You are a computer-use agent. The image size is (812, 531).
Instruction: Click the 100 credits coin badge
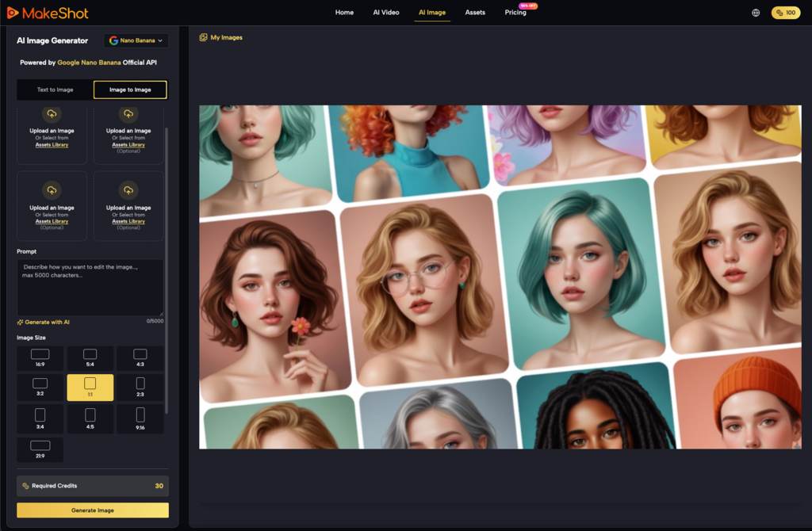(785, 13)
